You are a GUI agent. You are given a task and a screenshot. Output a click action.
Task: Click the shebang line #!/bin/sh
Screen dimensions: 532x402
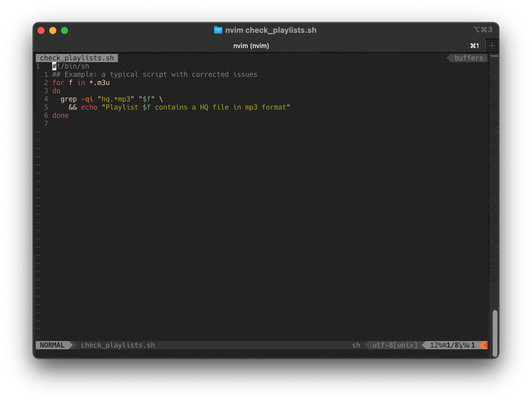(70, 66)
